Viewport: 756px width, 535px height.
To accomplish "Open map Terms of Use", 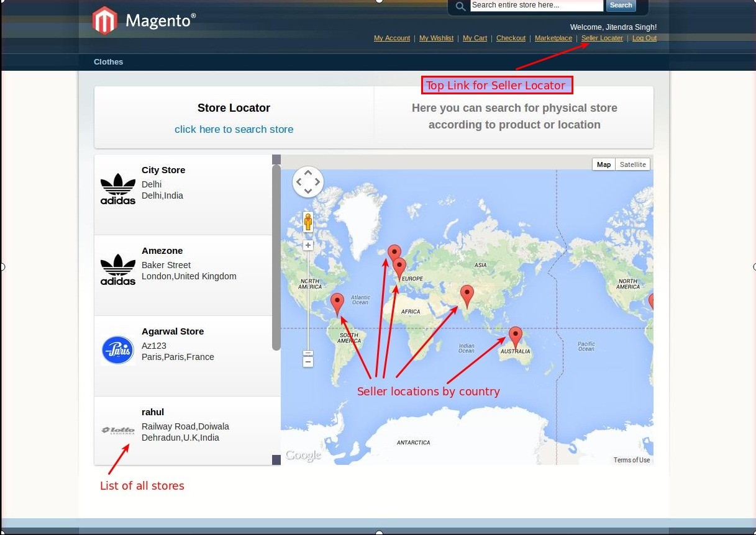I will pos(632,460).
